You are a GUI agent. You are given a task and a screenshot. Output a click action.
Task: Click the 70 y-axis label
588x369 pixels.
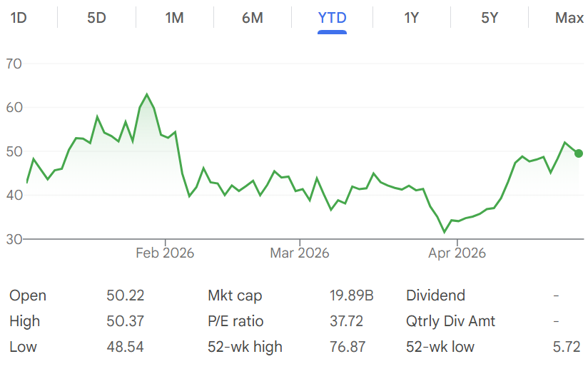(x=14, y=64)
